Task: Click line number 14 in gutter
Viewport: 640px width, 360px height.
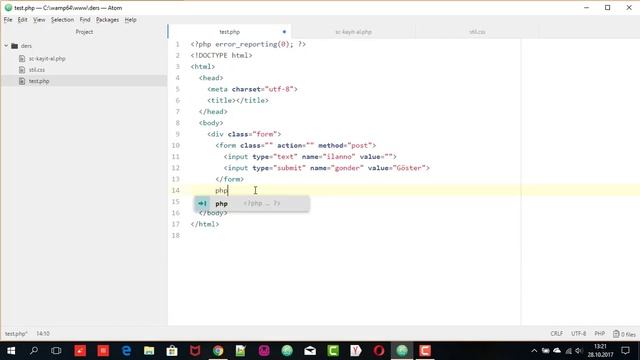Action: click(x=176, y=190)
